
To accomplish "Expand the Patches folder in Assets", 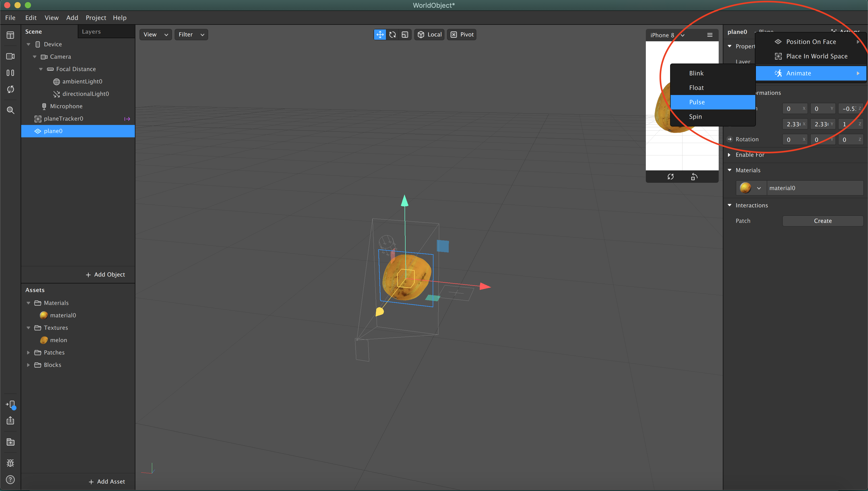I will pos(28,352).
